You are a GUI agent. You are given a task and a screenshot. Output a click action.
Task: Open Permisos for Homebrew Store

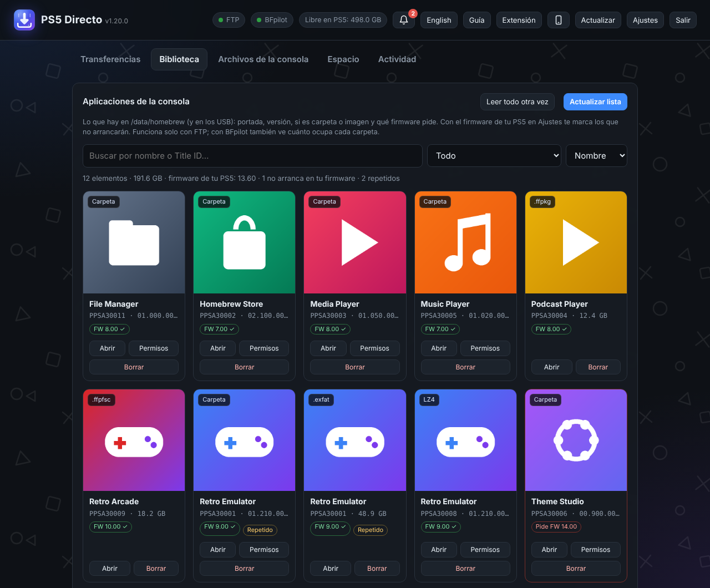tap(264, 348)
